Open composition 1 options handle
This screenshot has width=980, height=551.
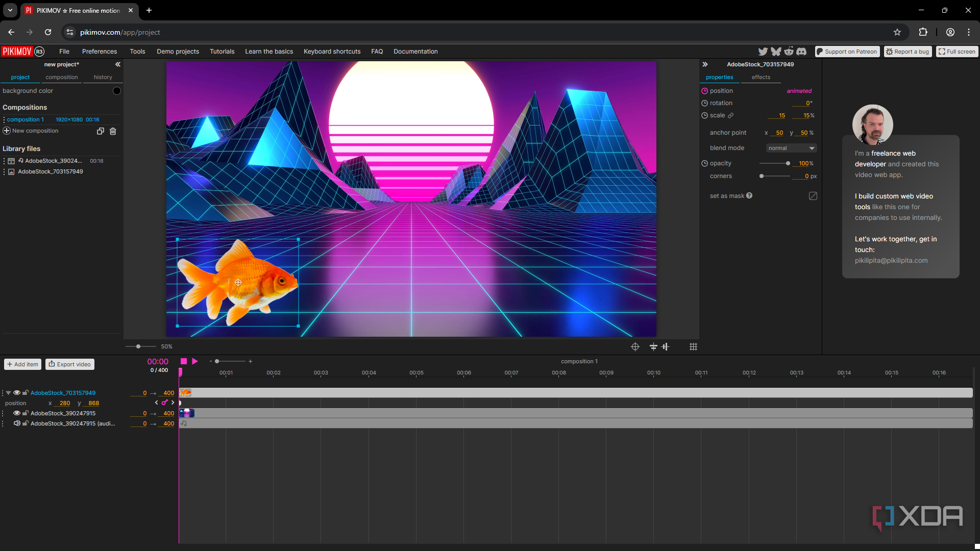[4, 120]
